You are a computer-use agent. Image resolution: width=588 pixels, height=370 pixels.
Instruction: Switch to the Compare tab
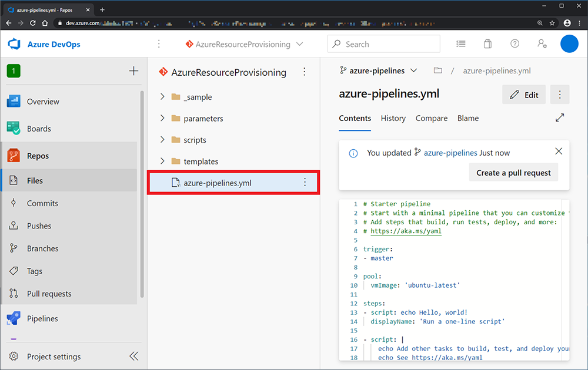(431, 118)
